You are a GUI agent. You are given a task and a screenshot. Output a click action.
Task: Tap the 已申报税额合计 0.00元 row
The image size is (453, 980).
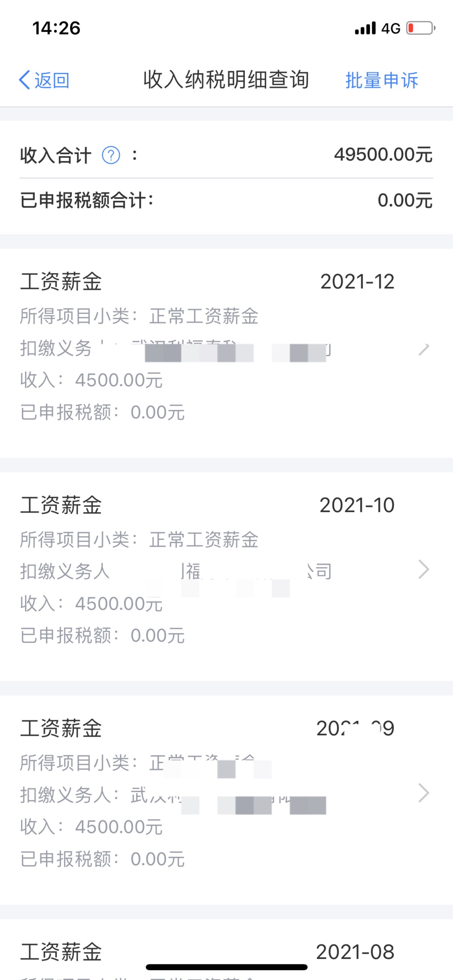point(226,200)
